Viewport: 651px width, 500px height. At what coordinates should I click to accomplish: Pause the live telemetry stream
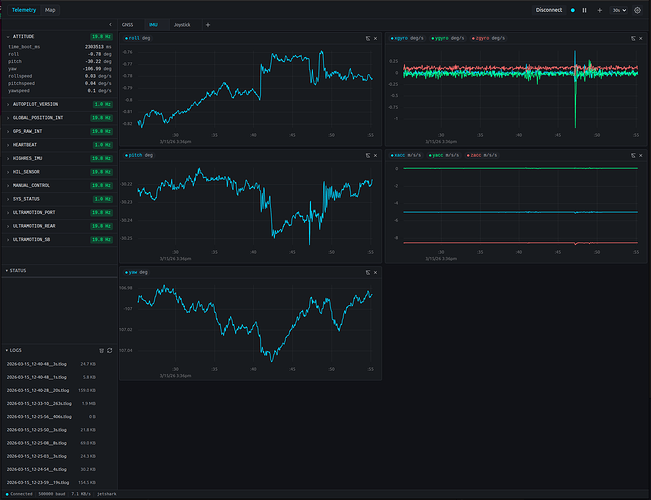(584, 10)
